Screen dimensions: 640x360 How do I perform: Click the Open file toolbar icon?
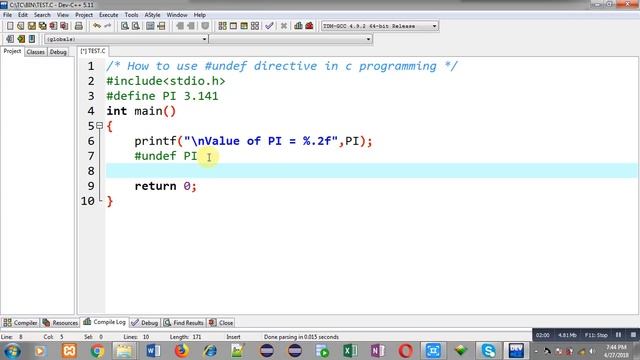(x=21, y=26)
